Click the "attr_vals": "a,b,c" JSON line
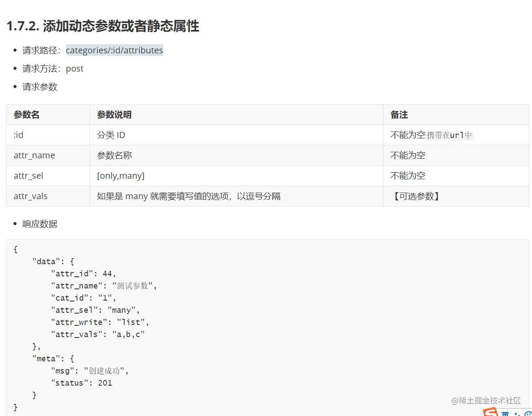532x416 pixels. pyautogui.click(x=98, y=334)
